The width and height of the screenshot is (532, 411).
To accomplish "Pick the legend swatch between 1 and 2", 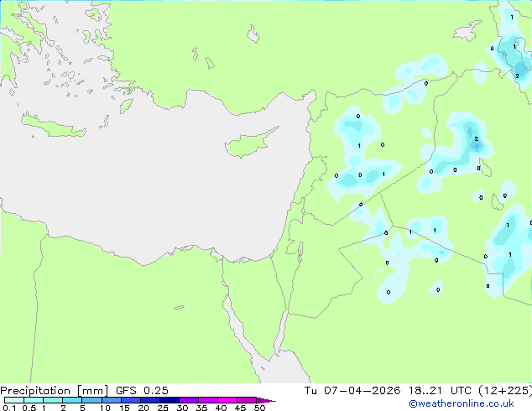I will [x=53, y=400].
